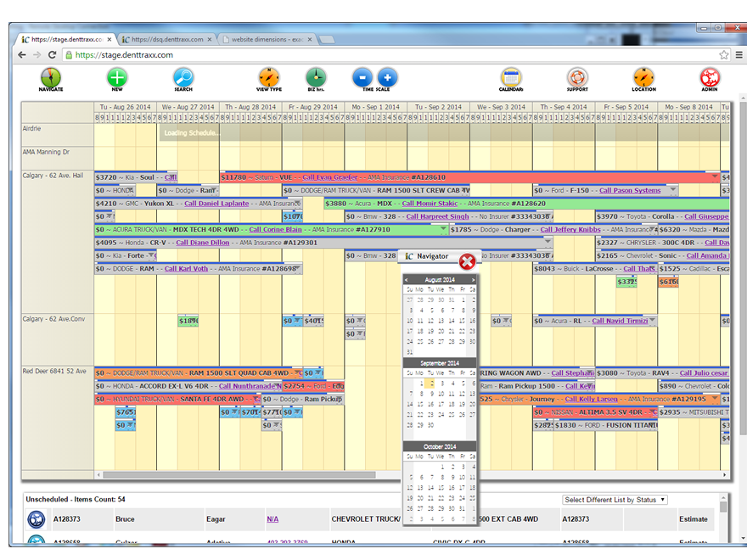The image size is (747, 560).
Task: Create a new item with the green New icon
Action: [x=117, y=78]
